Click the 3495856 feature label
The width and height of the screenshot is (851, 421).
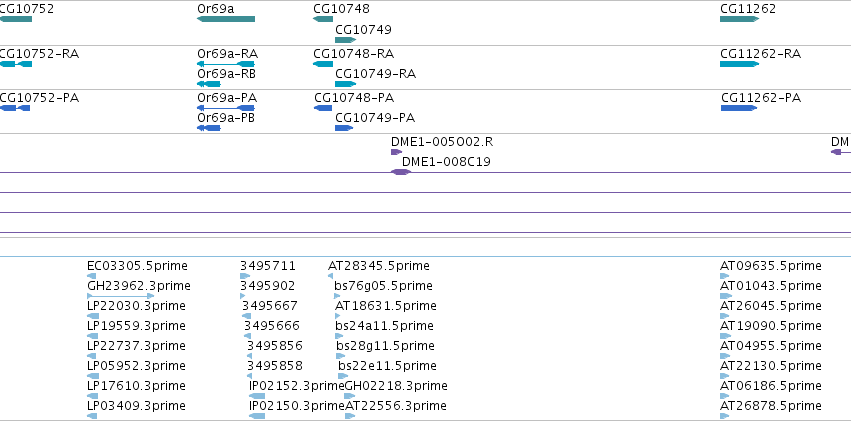pyautogui.click(x=275, y=346)
